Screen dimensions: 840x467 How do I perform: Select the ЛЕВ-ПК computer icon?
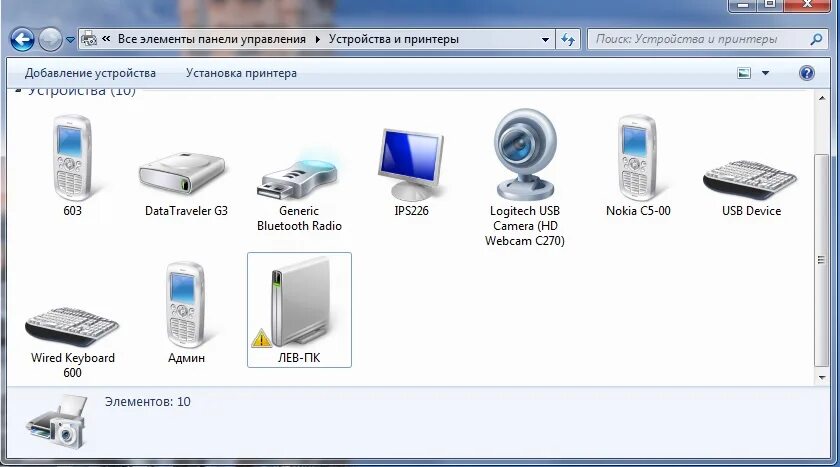coord(300,302)
